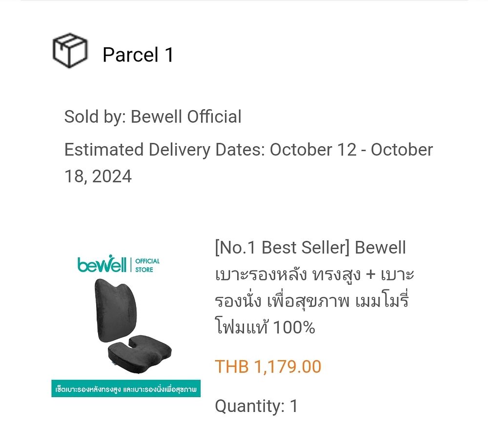Select the 18, 2024 delivery date text
Screen dimensions: 488x448
[x=98, y=176]
